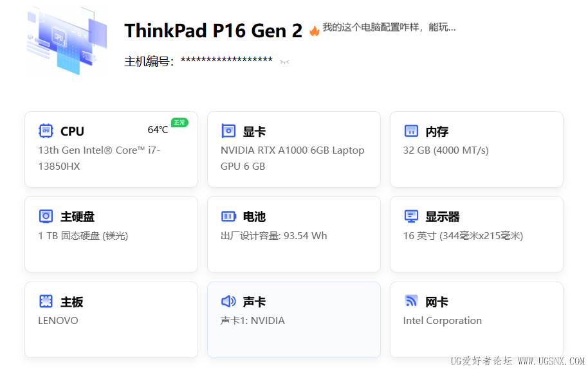The width and height of the screenshot is (588, 369).
Task: Click the network card (网卡) icon
Action: pyautogui.click(x=411, y=301)
